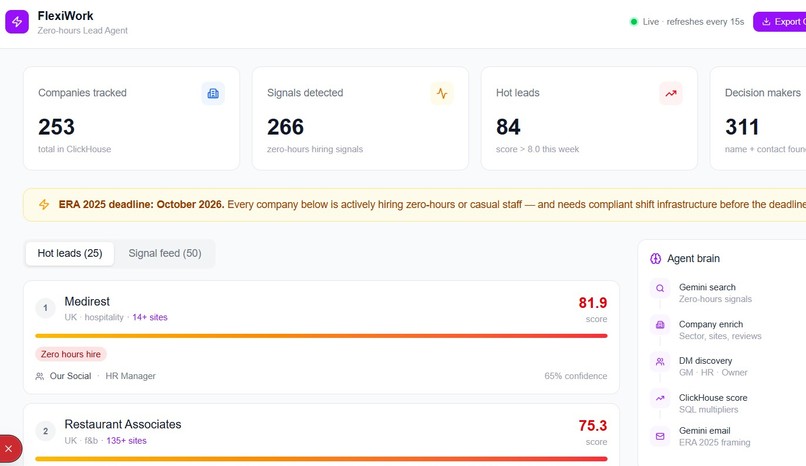Click the Gemini email step label

click(x=705, y=431)
